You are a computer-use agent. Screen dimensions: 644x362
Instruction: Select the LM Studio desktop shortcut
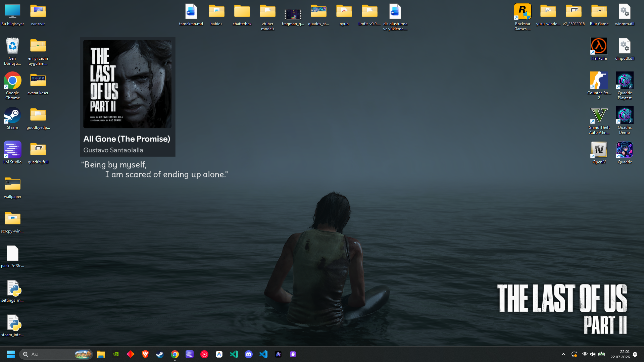[12, 153]
